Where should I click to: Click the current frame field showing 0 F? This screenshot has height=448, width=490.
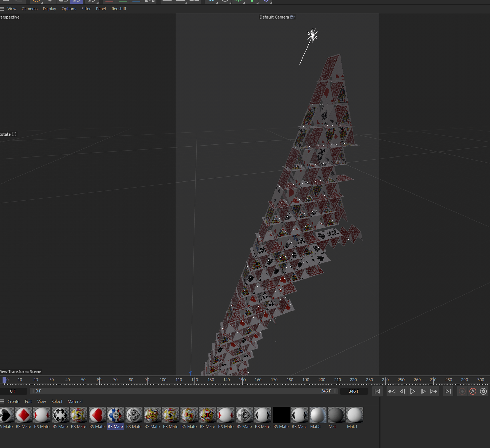click(x=13, y=391)
